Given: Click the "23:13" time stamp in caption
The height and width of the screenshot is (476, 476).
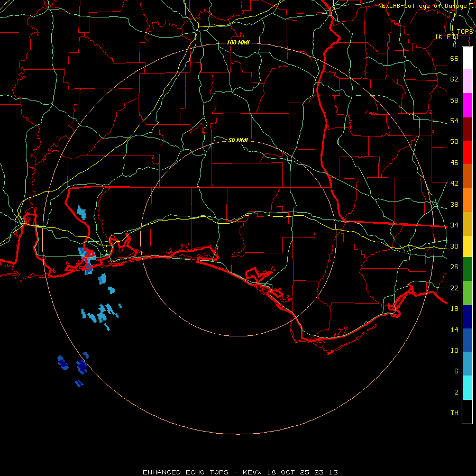Looking at the screenshot, I should [326, 472].
